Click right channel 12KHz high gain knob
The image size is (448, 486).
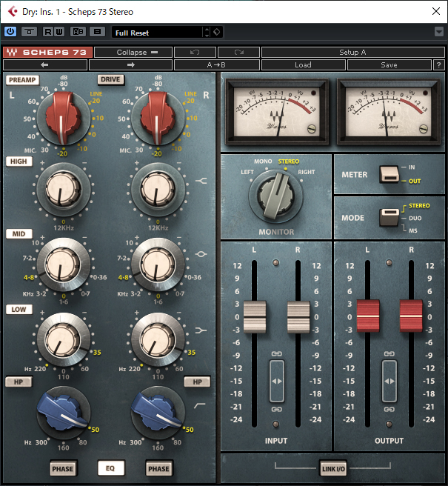tap(158, 189)
